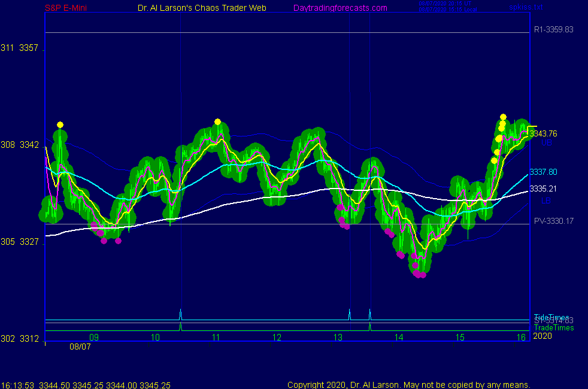Click the "308 3342" price axis label

pos(20,145)
